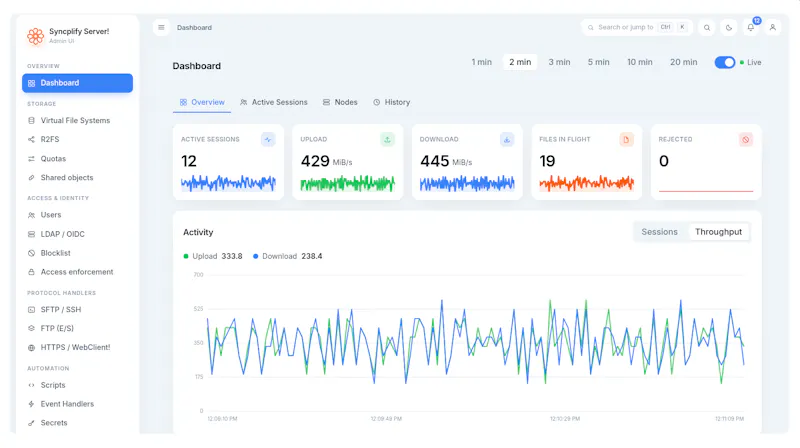This screenshot has height=448, width=800.
Task: Toggle the sidebar hamburger menu button
Action: coord(161,28)
